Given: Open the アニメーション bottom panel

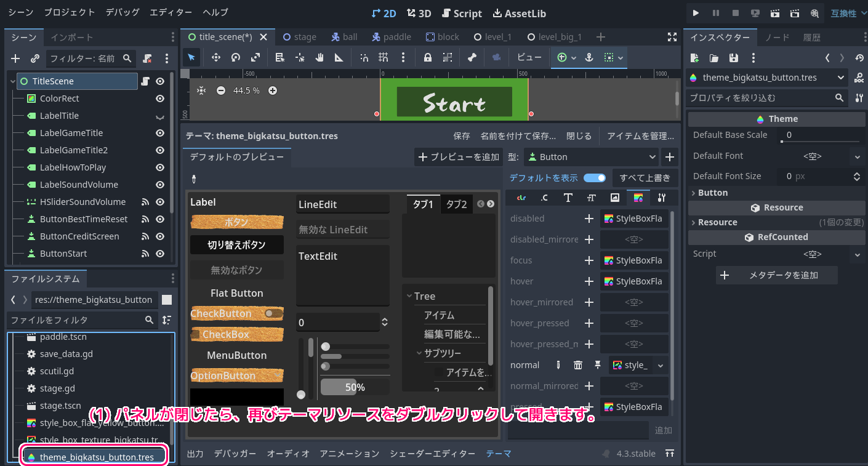Looking at the screenshot, I should click(x=350, y=454).
